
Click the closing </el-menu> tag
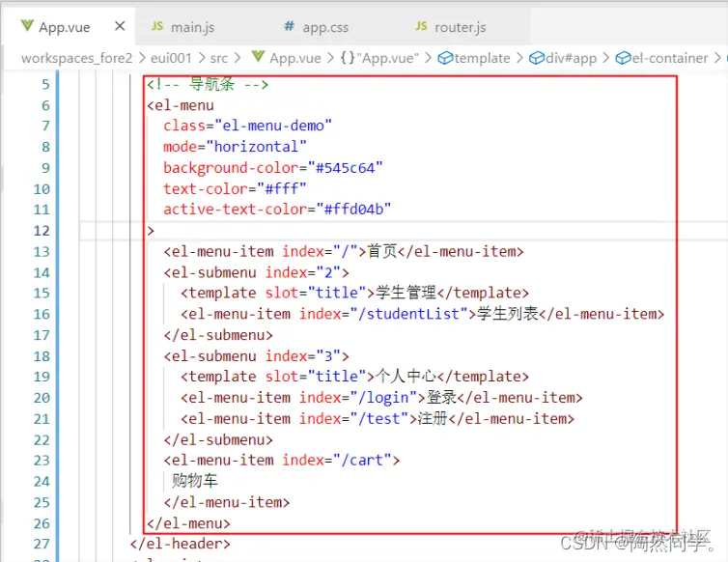188,523
